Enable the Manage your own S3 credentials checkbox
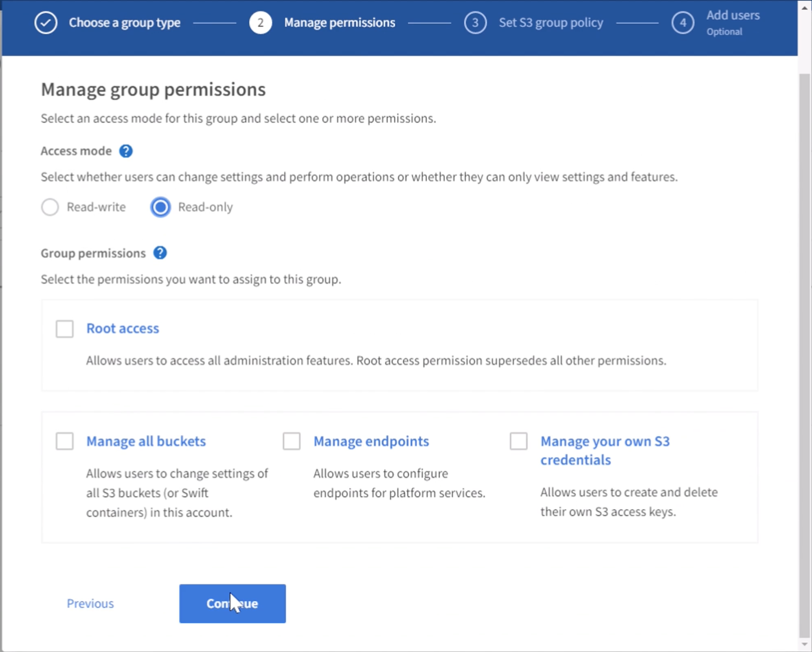812x652 pixels. tap(519, 440)
